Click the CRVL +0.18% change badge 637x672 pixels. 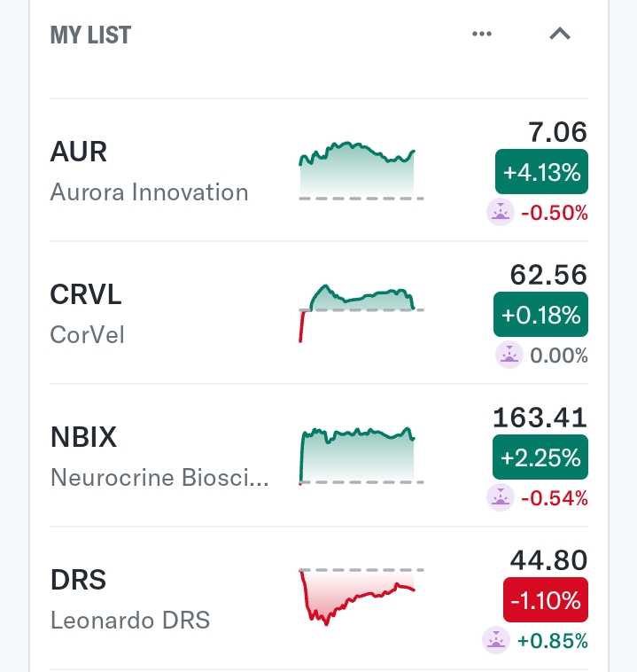tap(540, 315)
